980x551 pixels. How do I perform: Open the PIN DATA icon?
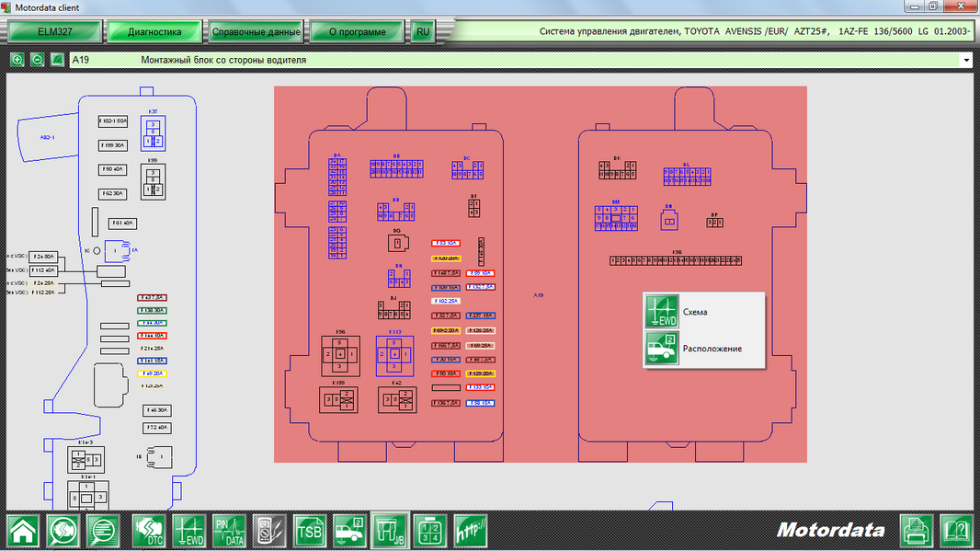(229, 531)
